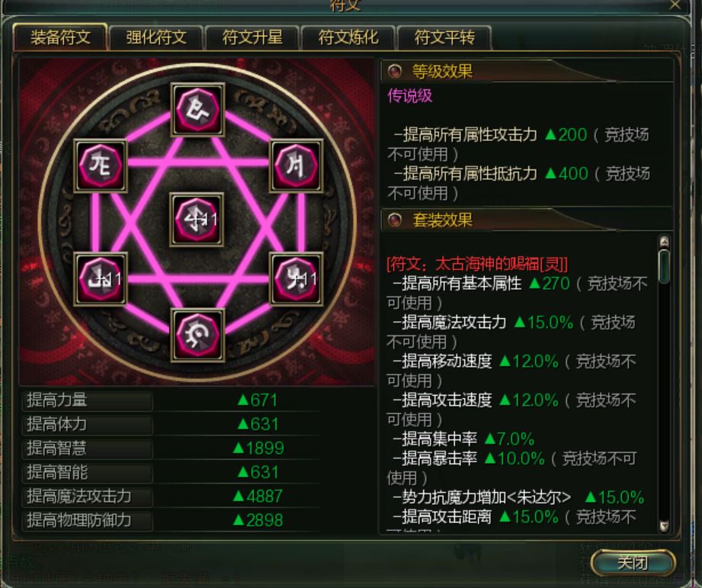The width and height of the screenshot is (702, 588).
Task: Click the red orb beside 等级效果 header
Action: (394, 71)
